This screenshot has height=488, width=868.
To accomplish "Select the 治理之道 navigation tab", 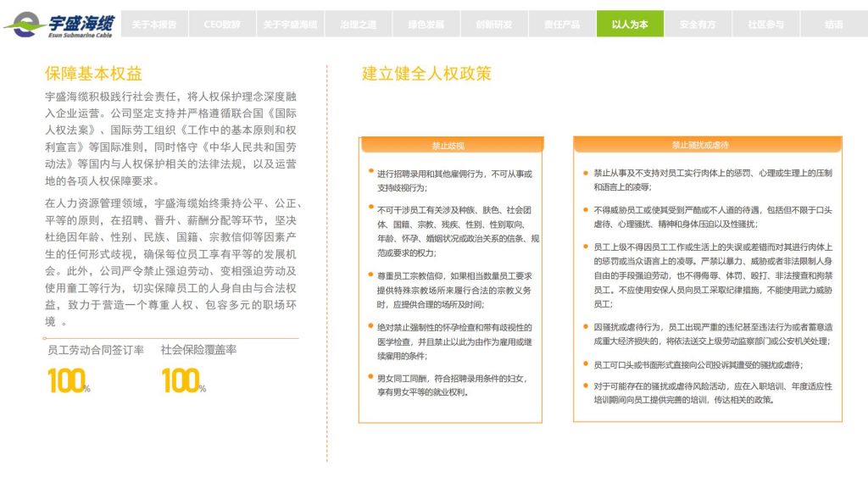I will [358, 25].
